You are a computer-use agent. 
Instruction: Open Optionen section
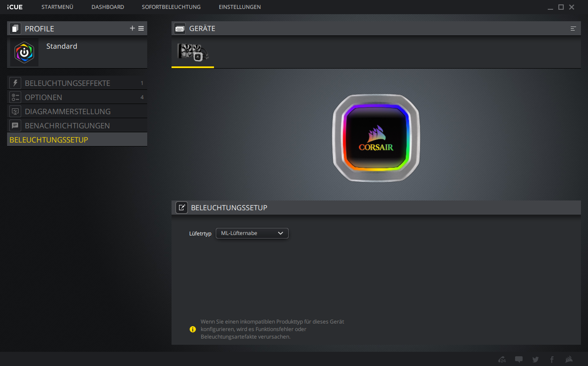click(77, 97)
